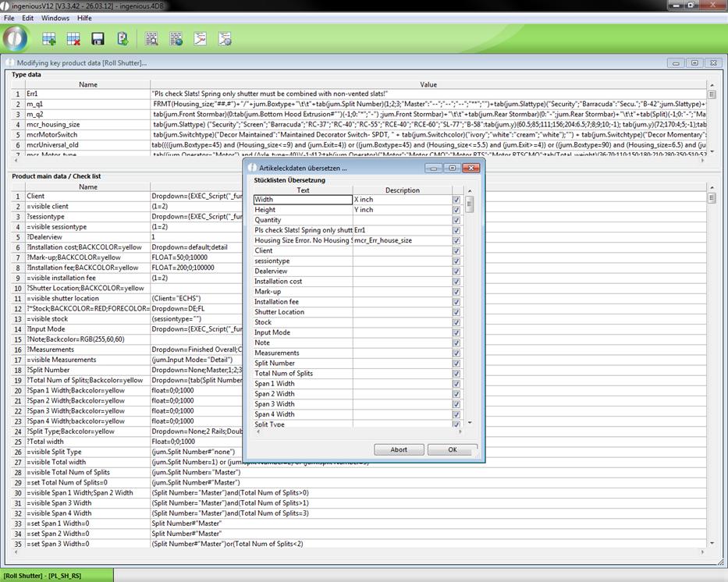
Task: Click the ingenious round logo button
Action: 16,37
